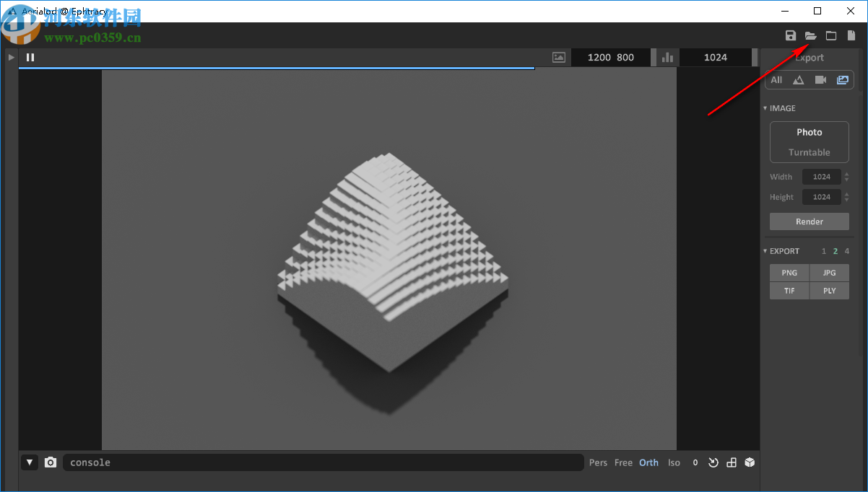This screenshot has height=492, width=868.
Task: Click the console input field
Action: pyautogui.click(x=323, y=462)
